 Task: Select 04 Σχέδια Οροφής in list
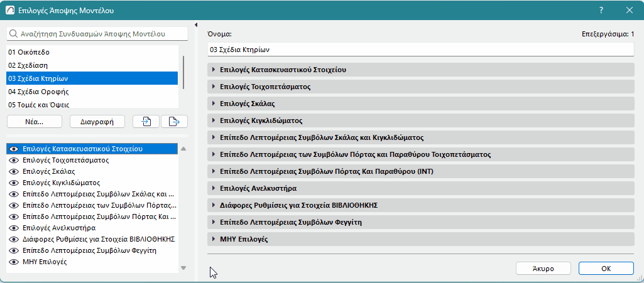click(x=92, y=92)
